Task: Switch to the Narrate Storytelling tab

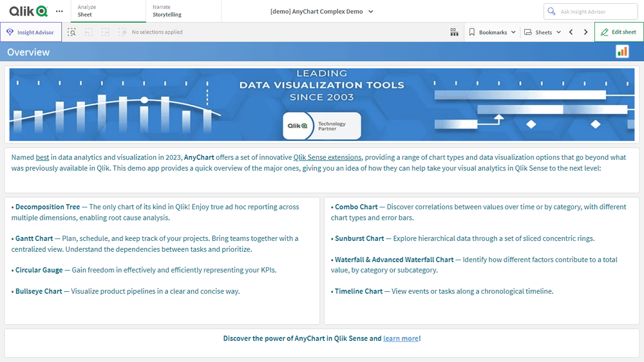Action: click(x=183, y=11)
